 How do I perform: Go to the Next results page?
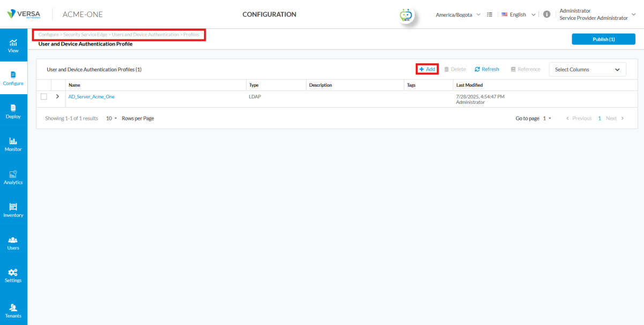coord(615,118)
